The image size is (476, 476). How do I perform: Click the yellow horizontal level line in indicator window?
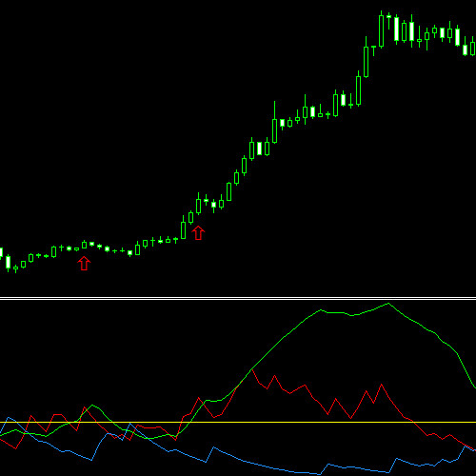coord(238,423)
